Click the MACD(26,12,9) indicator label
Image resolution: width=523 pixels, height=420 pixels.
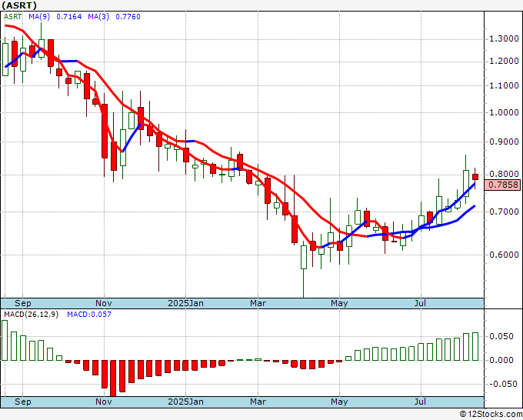tap(31, 315)
